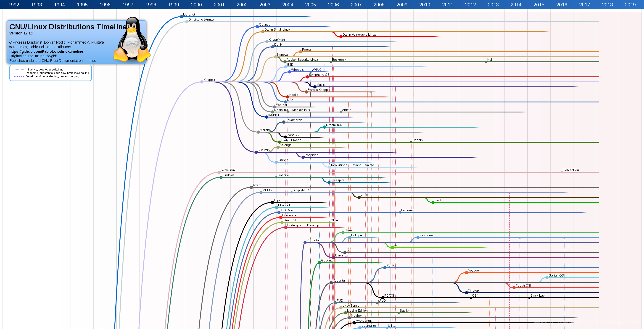Select the PC/OS node label
The image size is (644, 329).
point(389,295)
